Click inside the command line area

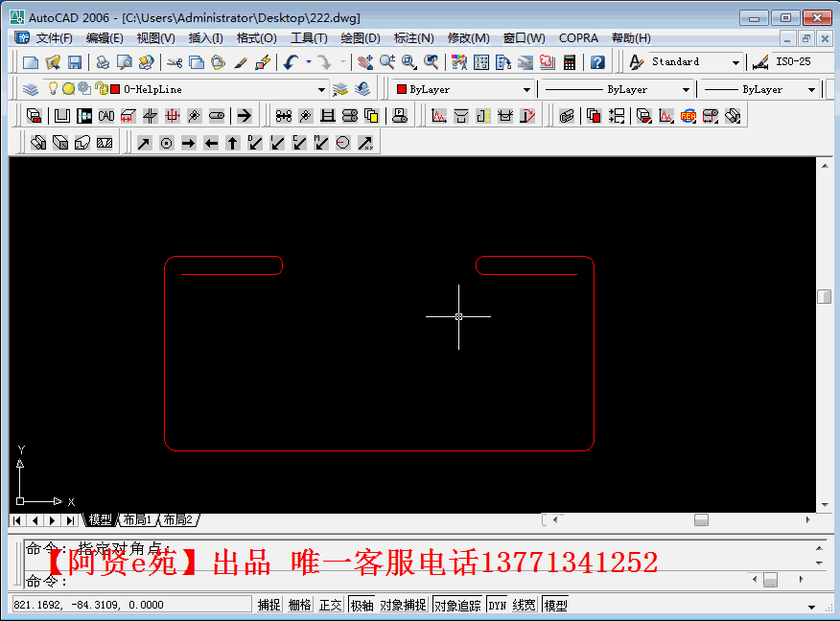coord(384,580)
